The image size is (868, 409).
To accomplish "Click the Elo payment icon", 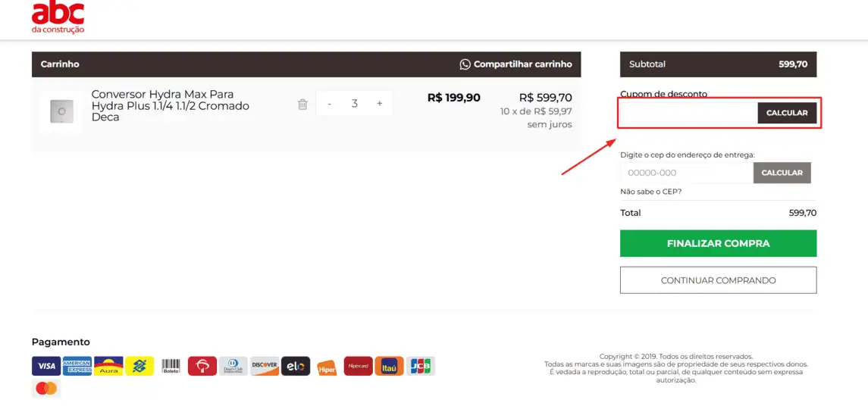I will (x=296, y=366).
